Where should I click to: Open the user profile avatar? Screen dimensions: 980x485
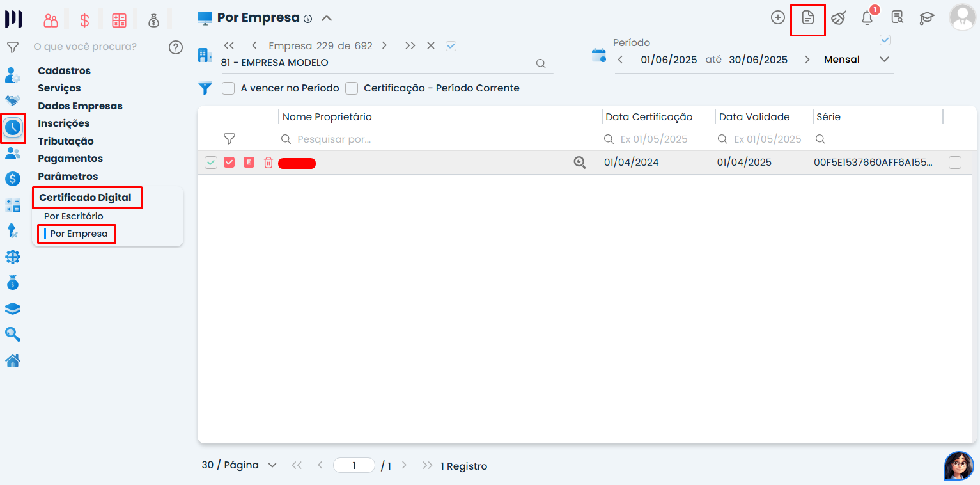point(962,18)
